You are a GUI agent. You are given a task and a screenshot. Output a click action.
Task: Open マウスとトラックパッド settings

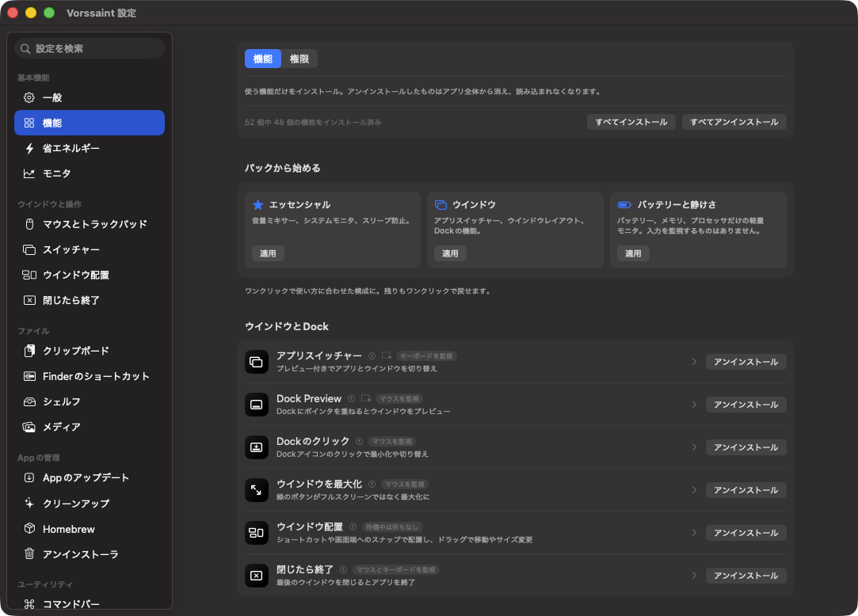point(90,224)
